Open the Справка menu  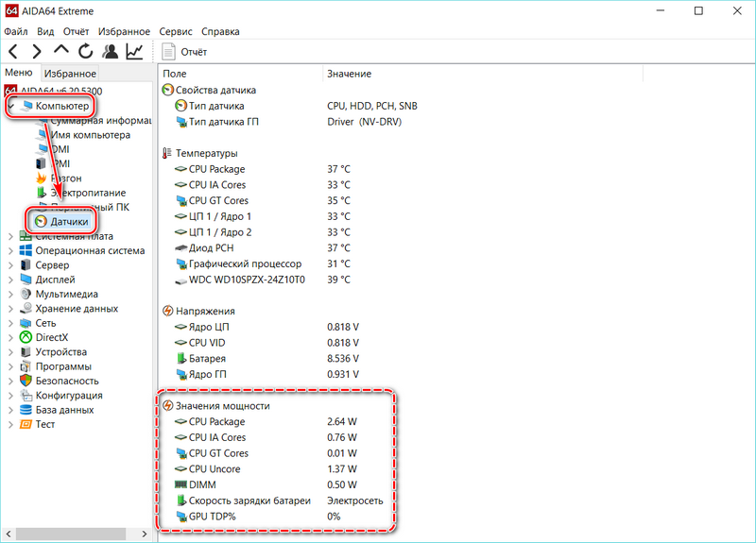[220, 31]
